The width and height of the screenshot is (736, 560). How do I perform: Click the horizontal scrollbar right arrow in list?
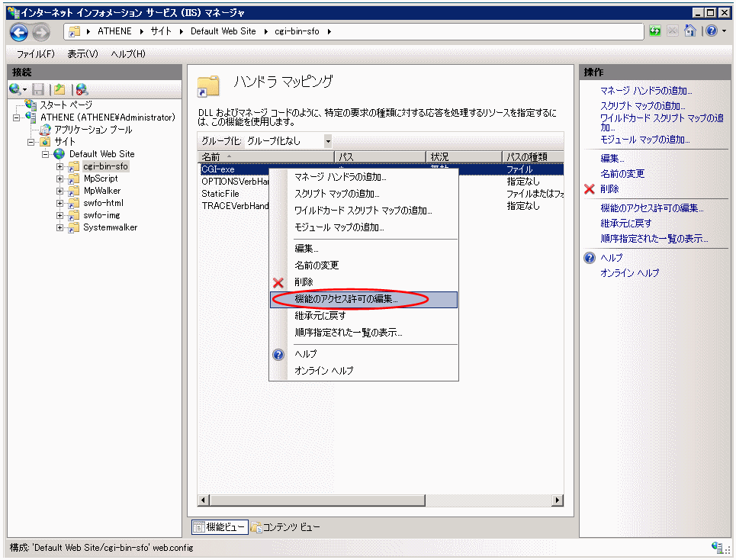point(558,500)
